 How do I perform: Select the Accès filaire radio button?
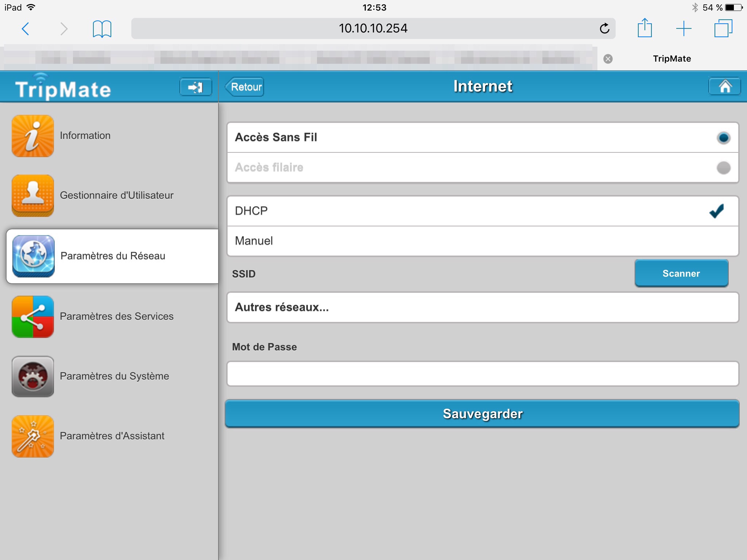tap(723, 168)
